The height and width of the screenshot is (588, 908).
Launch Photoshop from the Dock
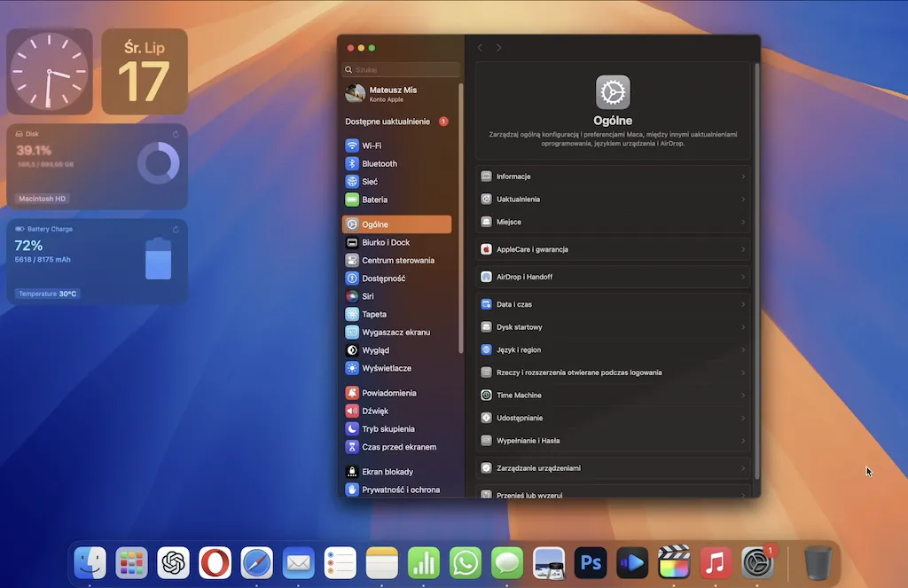[590, 562]
